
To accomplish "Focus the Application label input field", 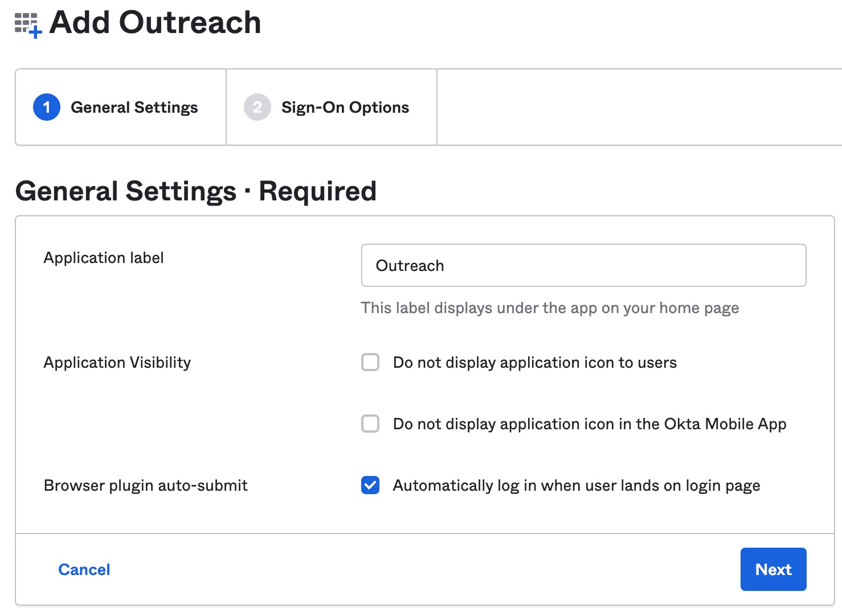I will 583,265.
